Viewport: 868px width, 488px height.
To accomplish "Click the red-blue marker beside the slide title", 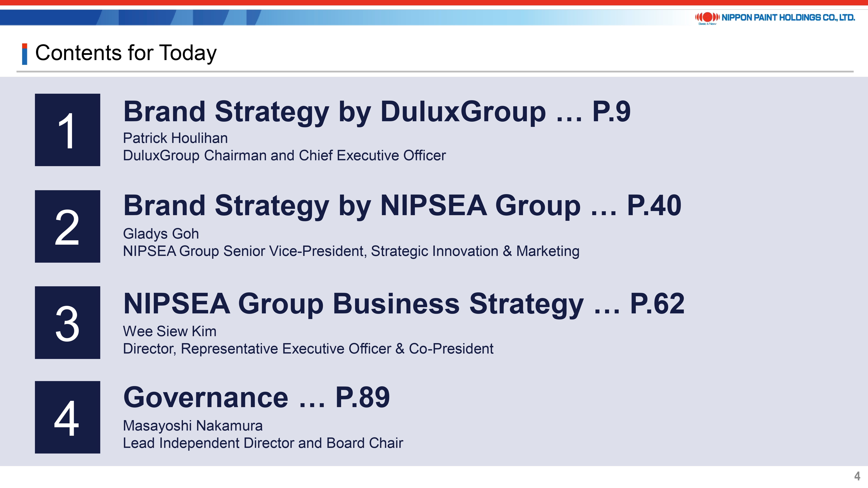I will click(x=24, y=54).
